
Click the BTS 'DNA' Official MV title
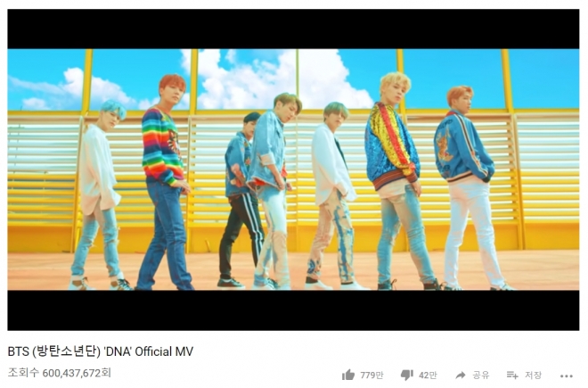(101, 351)
